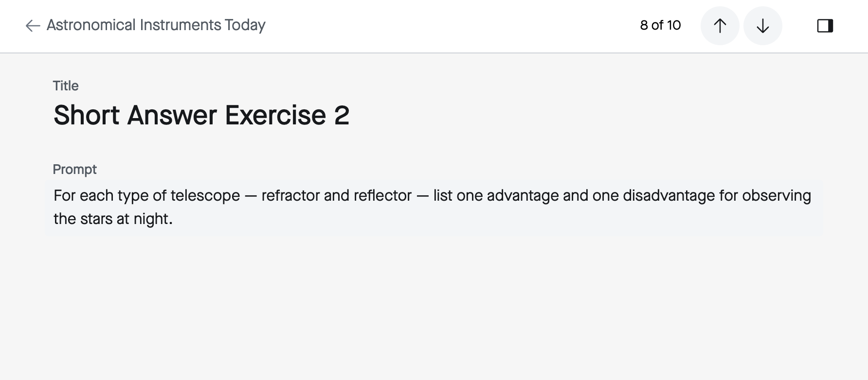868x380 pixels.
Task: Toggle the side panel icon
Action: click(825, 26)
